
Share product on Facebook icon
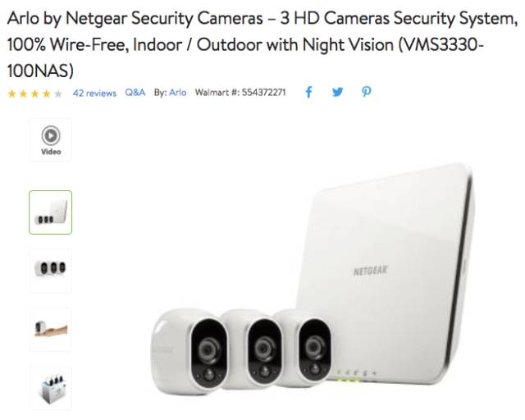coord(308,92)
